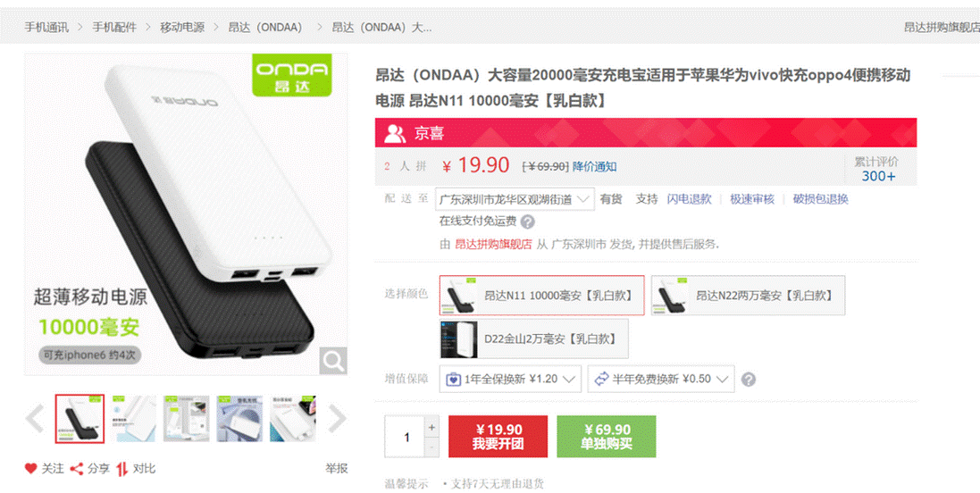Show previous thumbnails with left arrow

(35, 419)
